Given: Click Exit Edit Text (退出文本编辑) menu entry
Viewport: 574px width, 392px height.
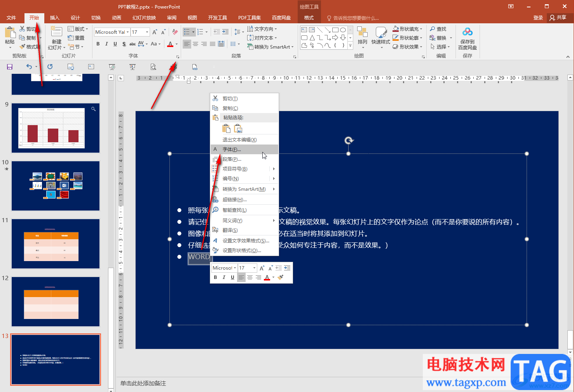Looking at the screenshot, I should tap(244, 140).
